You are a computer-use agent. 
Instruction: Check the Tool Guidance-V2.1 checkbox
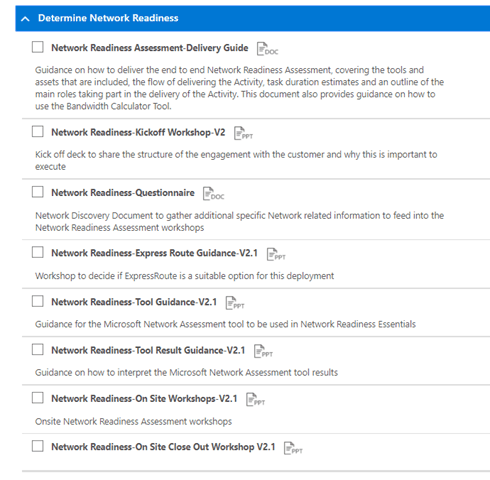[38, 301]
